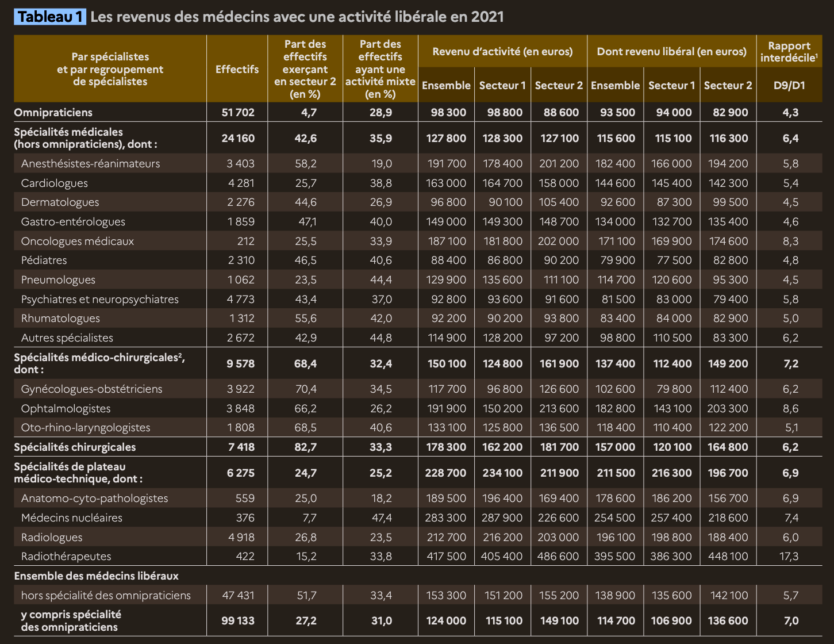
Task: Click the overall revenue value "124 000"
Action: tap(446, 621)
